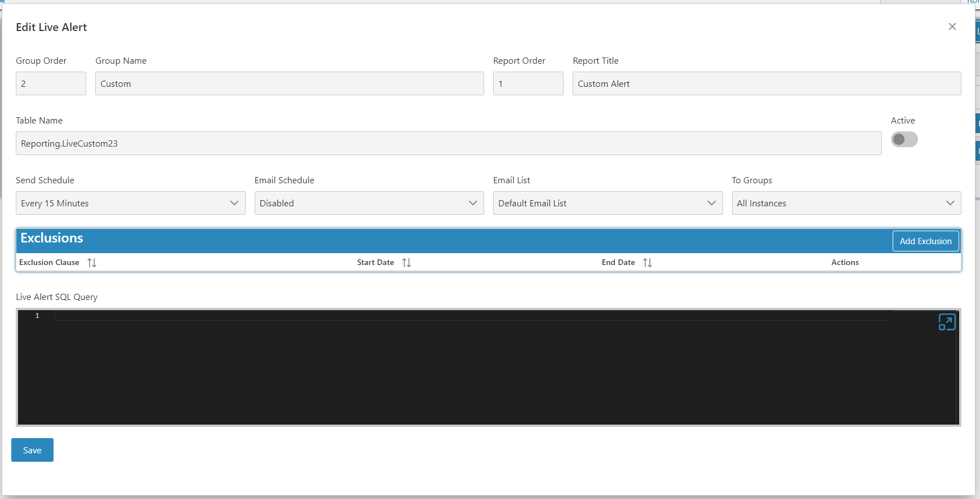Expand the Email List dropdown
980x499 pixels.
click(607, 203)
